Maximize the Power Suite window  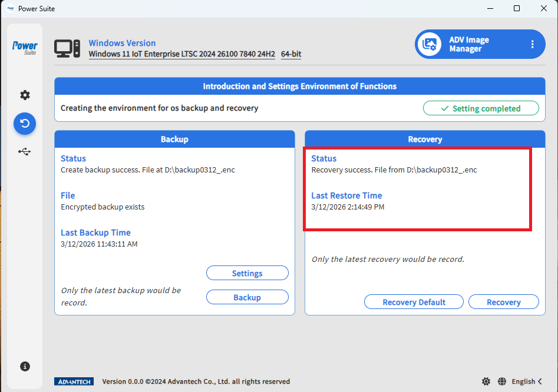pyautogui.click(x=517, y=8)
